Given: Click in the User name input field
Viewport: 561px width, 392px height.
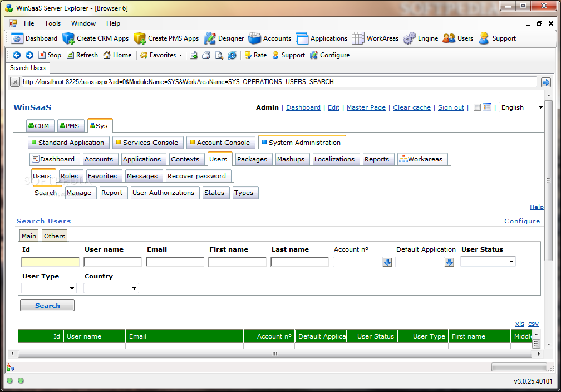Looking at the screenshot, I should pos(112,262).
